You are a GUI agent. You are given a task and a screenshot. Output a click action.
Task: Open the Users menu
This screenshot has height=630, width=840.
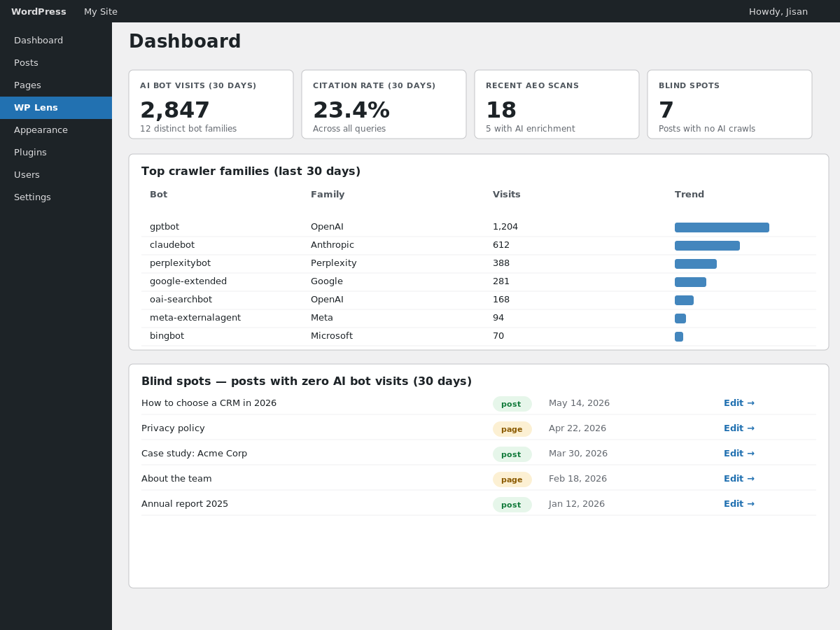click(x=56, y=175)
